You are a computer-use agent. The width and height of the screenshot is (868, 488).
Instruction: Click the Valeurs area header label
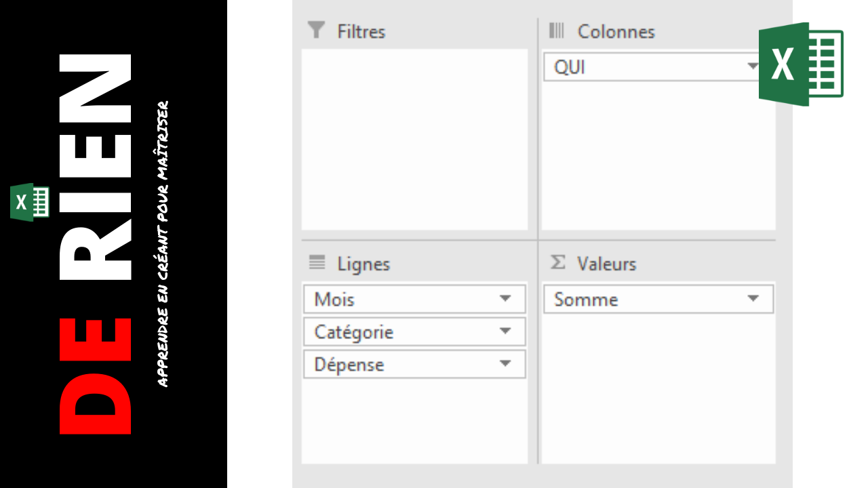point(607,264)
